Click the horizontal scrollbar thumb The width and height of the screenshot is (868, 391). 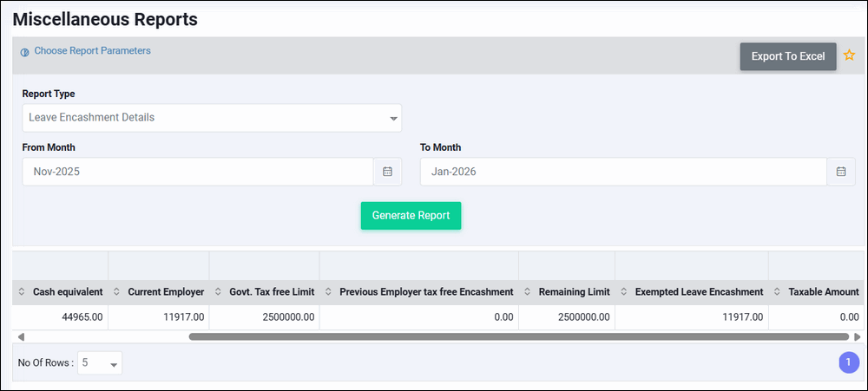click(x=518, y=336)
